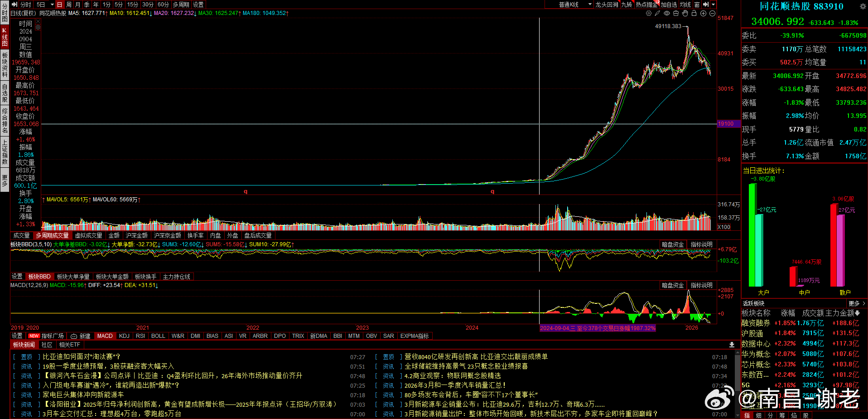Select the 华为概念 sector row
Screen dimensions: 868x419
[804, 354]
